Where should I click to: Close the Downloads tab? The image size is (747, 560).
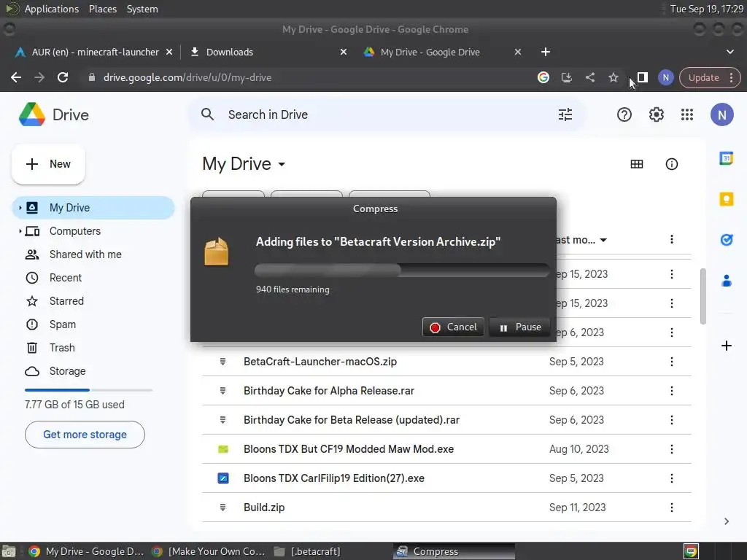(343, 52)
